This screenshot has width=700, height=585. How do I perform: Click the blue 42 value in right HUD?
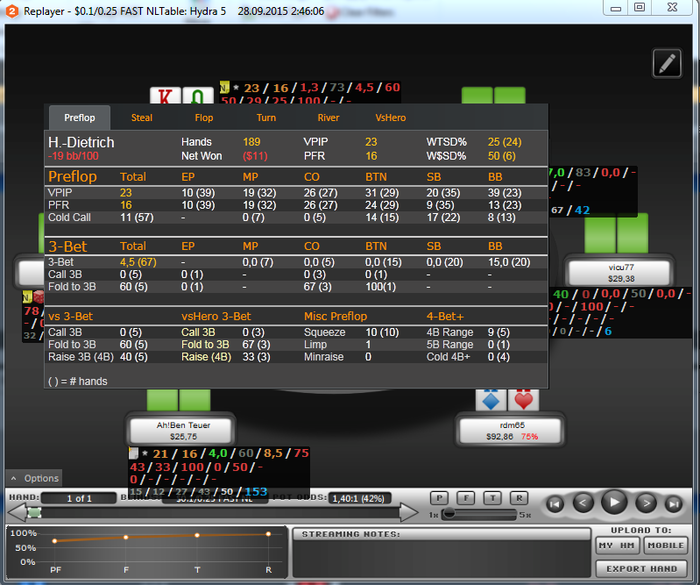[582, 210]
